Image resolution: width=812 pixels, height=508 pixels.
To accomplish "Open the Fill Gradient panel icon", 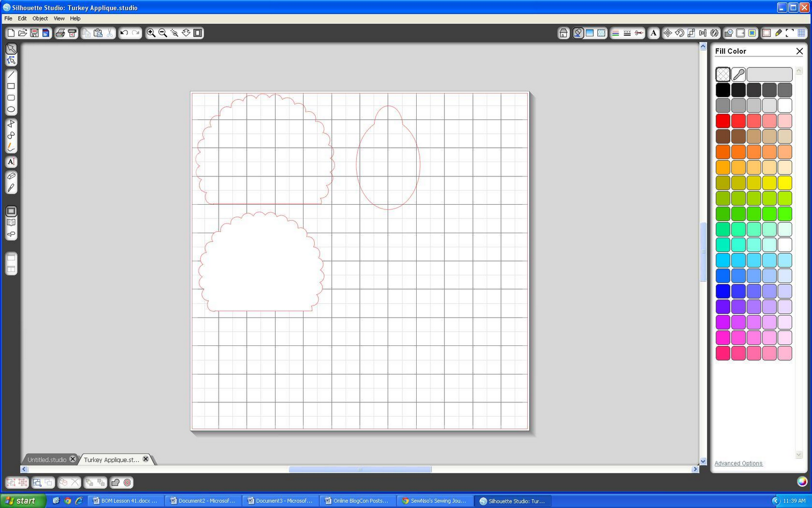I will tap(590, 33).
